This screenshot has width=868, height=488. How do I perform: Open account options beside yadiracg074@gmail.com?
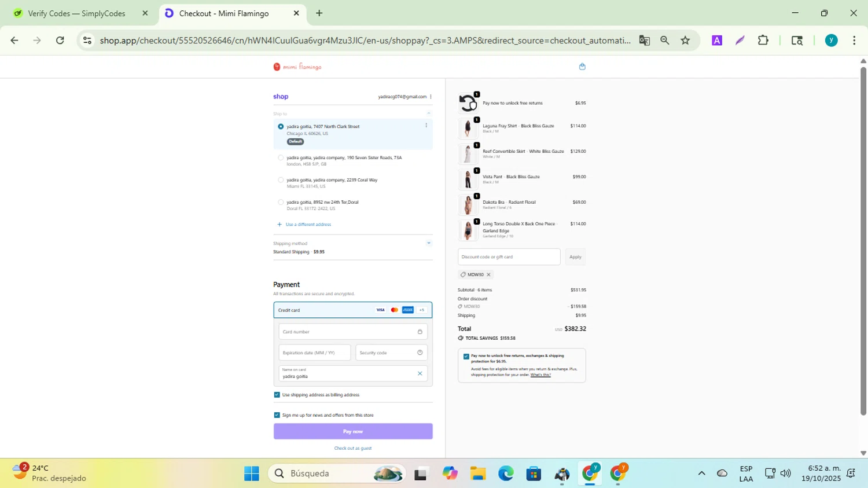click(431, 97)
